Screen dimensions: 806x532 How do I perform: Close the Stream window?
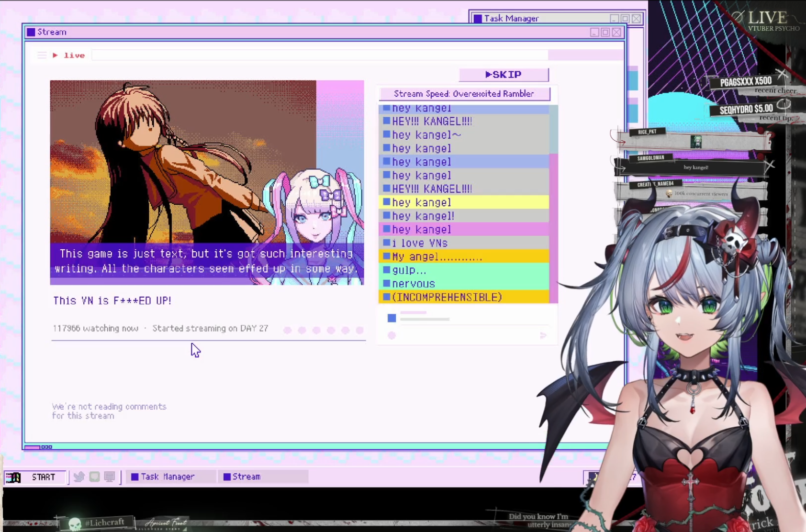[x=616, y=32]
